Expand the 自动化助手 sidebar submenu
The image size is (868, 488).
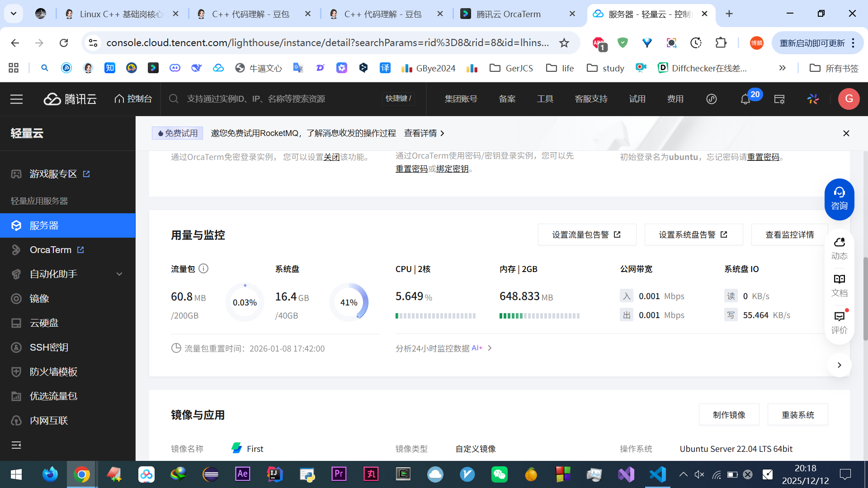point(119,274)
